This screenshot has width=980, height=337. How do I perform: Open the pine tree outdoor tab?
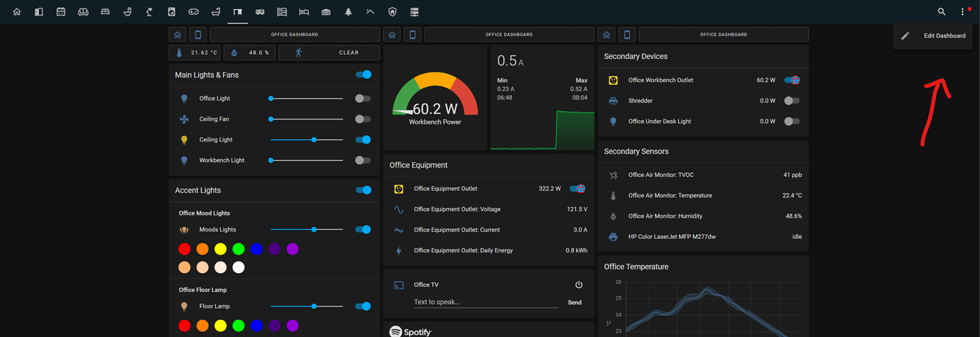point(348,12)
